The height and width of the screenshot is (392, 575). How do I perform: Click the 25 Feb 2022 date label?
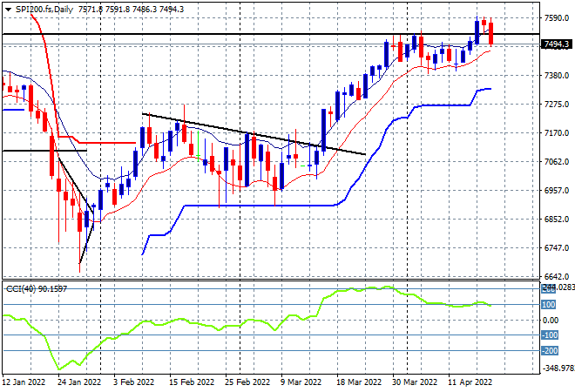click(247, 382)
